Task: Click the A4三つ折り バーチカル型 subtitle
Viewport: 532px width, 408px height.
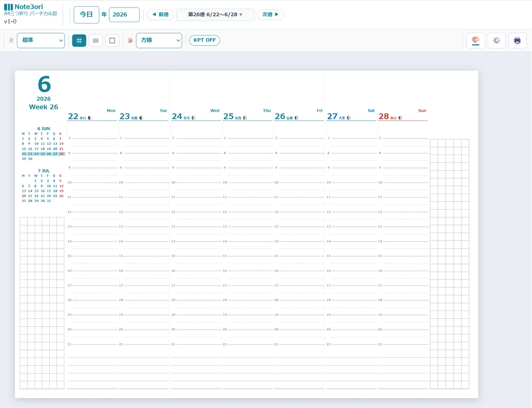Action: click(31, 14)
